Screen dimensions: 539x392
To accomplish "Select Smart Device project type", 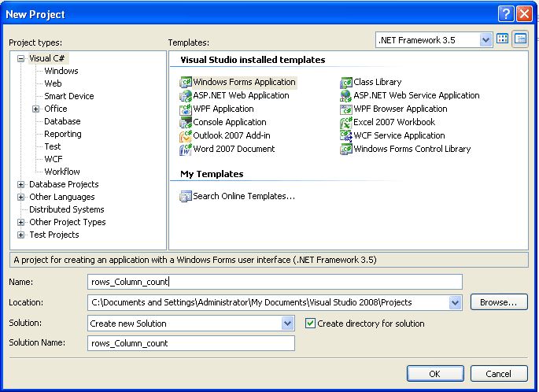I will (x=69, y=96).
